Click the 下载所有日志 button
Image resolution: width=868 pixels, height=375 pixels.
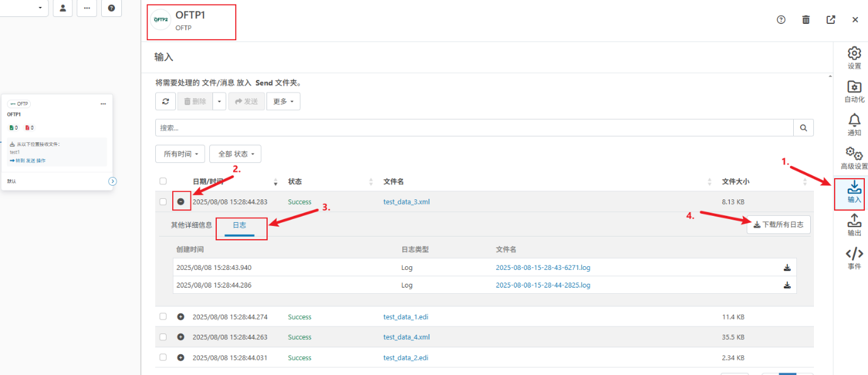(x=778, y=225)
